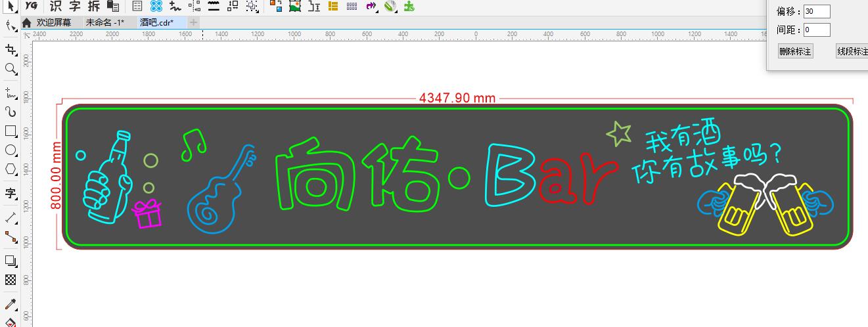Select the Parallel dimension tool

point(11,217)
